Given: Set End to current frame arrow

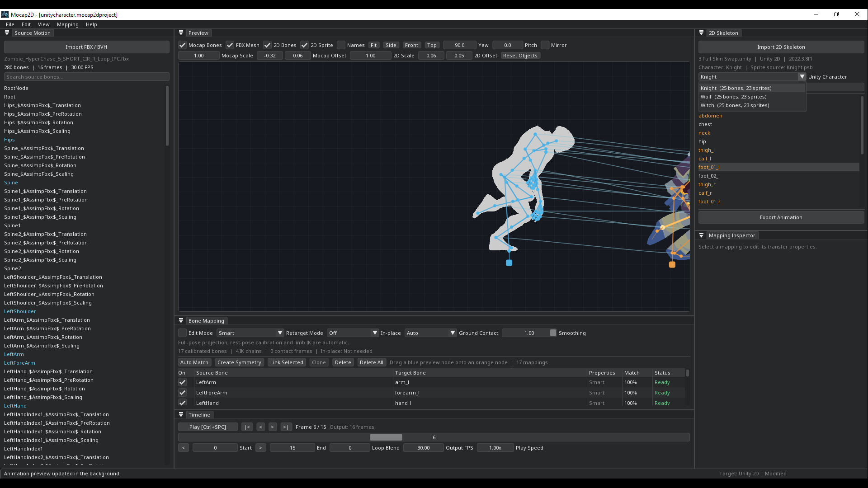Looking at the screenshot, I should click(260, 448).
